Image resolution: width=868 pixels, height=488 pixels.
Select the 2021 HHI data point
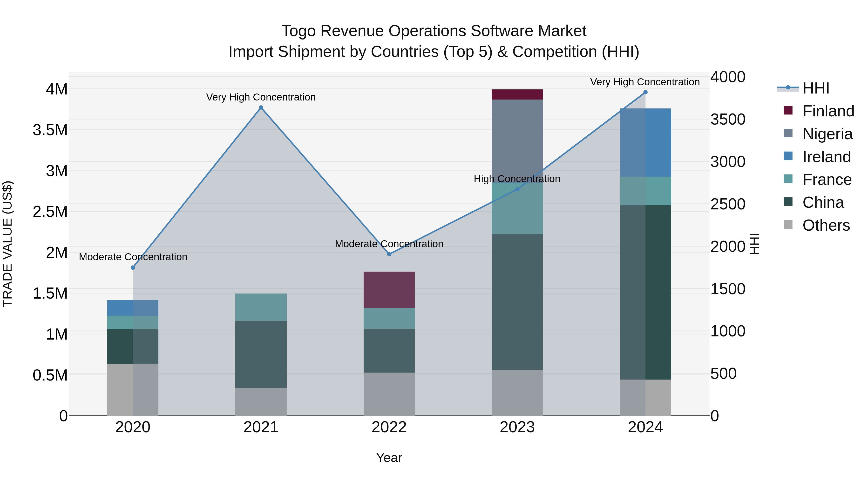(x=261, y=108)
